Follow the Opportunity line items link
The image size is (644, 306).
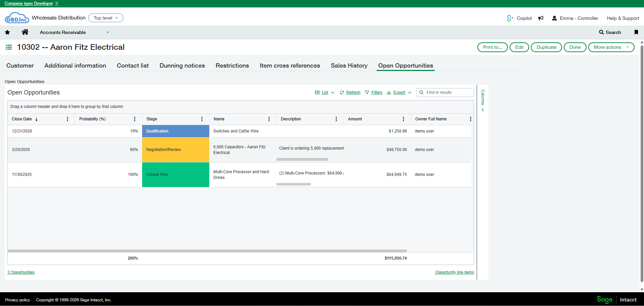[454, 272]
